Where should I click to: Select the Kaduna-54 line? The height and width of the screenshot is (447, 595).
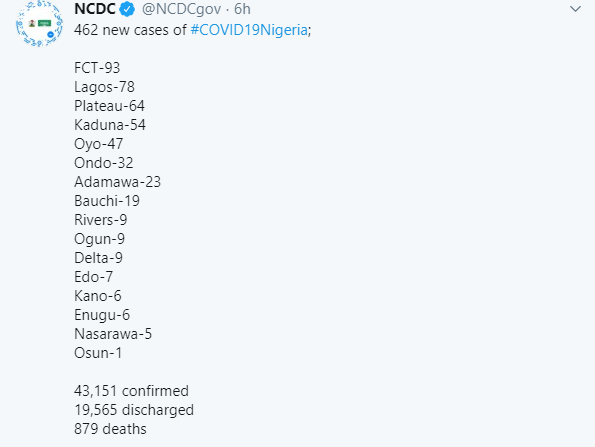[110, 125]
